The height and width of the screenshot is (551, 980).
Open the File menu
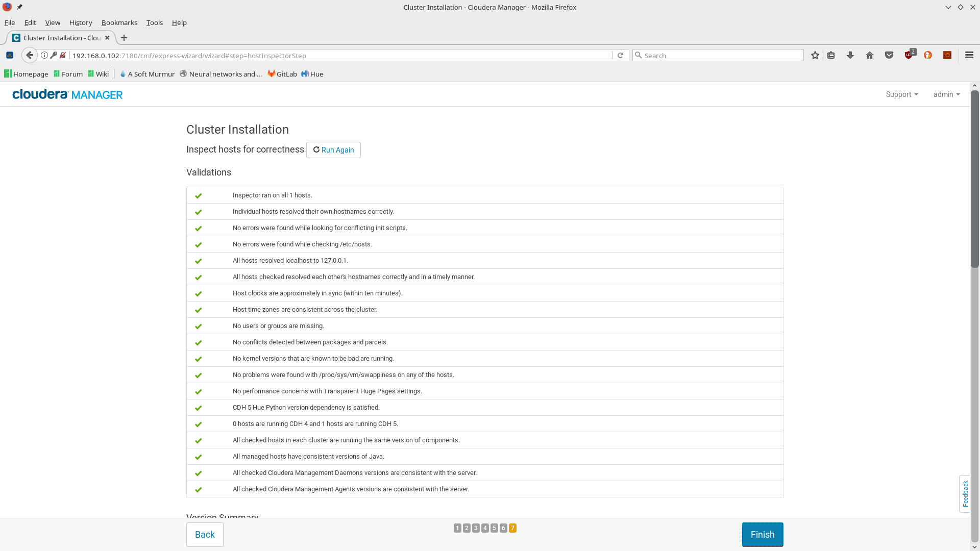pyautogui.click(x=10, y=22)
